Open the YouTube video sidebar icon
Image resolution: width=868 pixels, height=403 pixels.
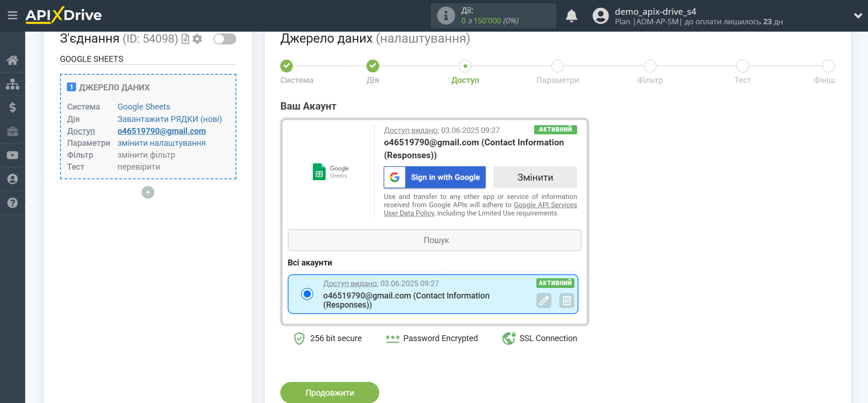click(x=12, y=155)
